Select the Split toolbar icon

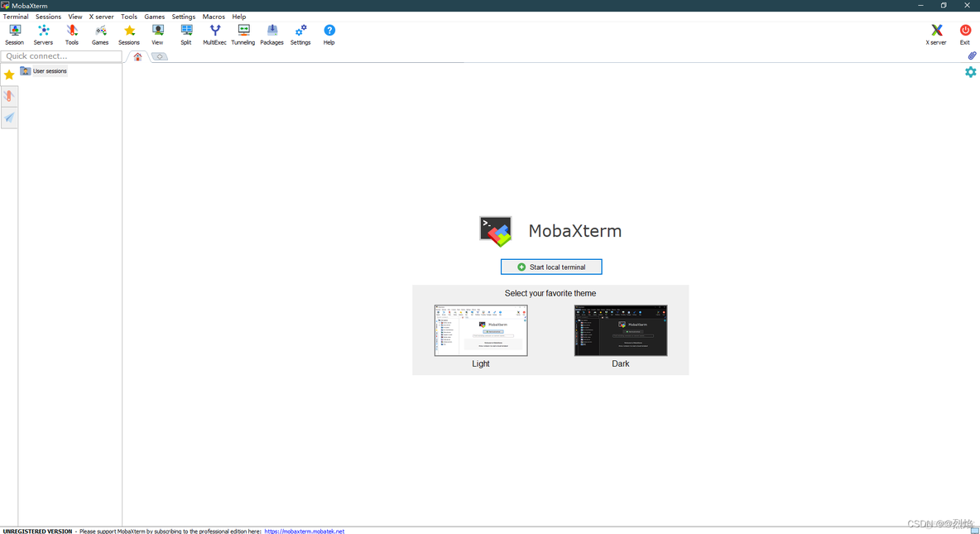tap(186, 35)
